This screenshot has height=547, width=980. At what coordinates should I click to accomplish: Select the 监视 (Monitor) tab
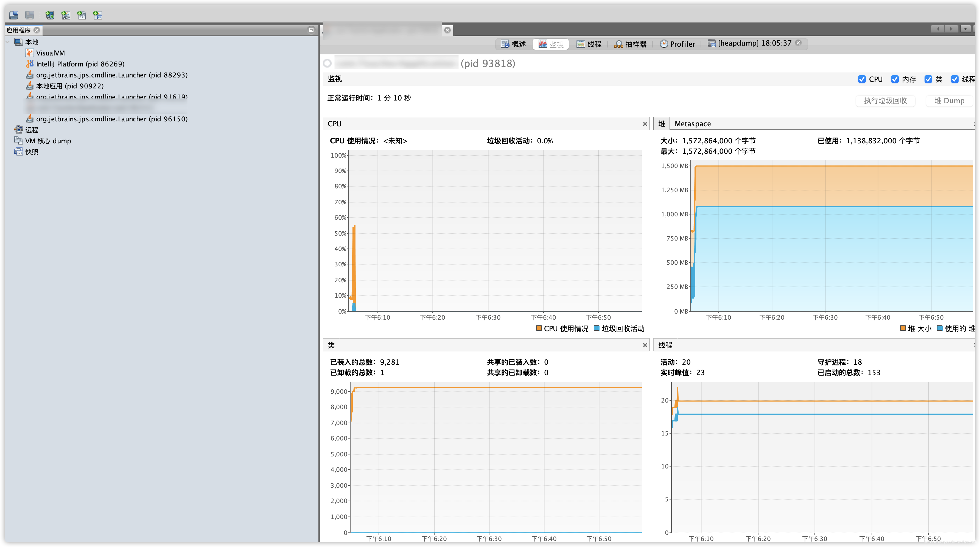tap(552, 43)
